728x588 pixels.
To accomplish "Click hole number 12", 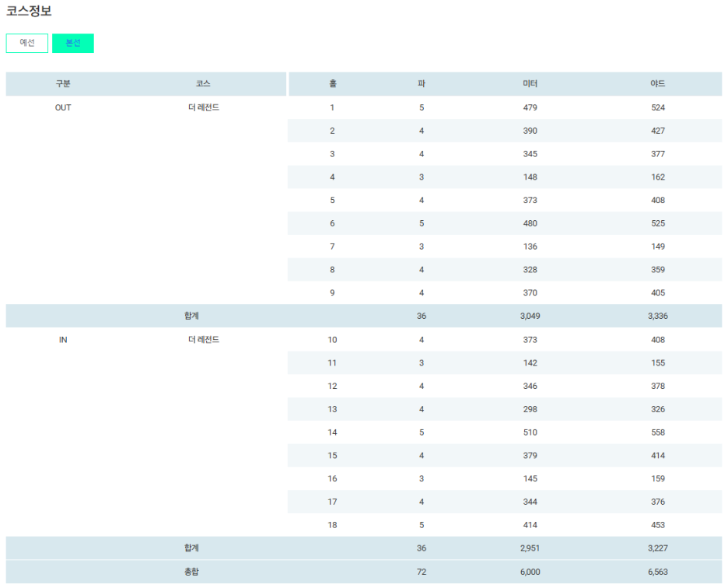I will click(x=332, y=387).
